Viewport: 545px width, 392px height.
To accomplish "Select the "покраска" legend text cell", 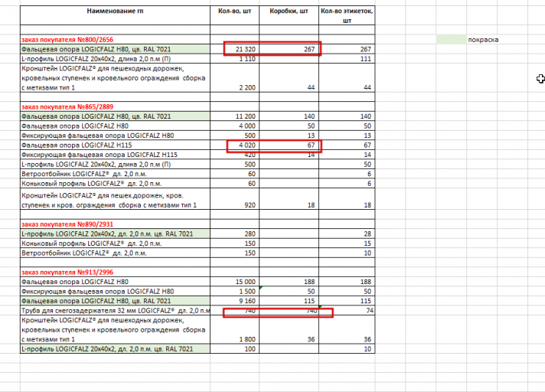I will point(483,40).
